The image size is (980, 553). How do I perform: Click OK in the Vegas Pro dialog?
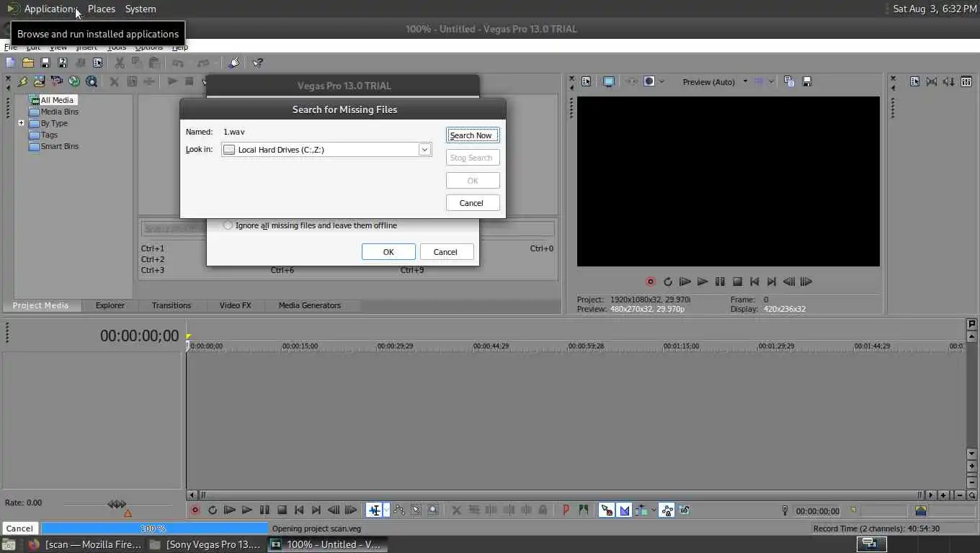[x=388, y=252]
